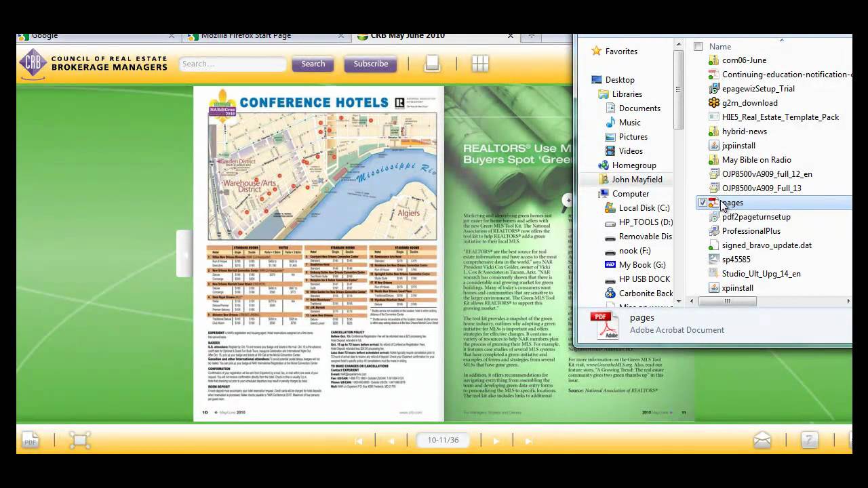The width and height of the screenshot is (868, 488).
Task: Close the Google tab
Action: [x=172, y=36]
